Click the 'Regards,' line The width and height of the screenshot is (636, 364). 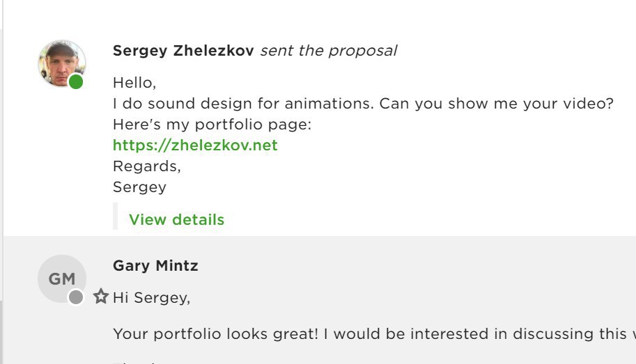point(147,166)
